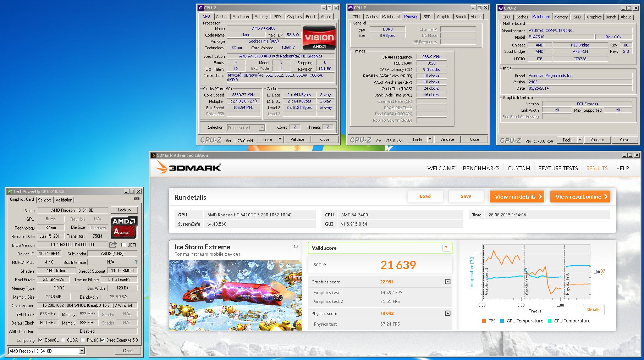Click the BIOS Date value 05/26/2014
Viewport: 644px width, 360px height.
[x=580, y=88]
